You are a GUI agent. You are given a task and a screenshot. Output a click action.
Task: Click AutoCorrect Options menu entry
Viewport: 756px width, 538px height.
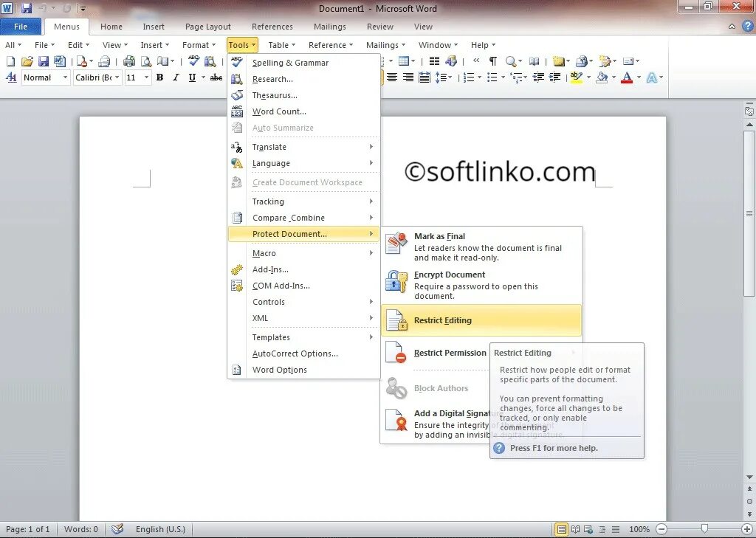[x=303, y=354]
